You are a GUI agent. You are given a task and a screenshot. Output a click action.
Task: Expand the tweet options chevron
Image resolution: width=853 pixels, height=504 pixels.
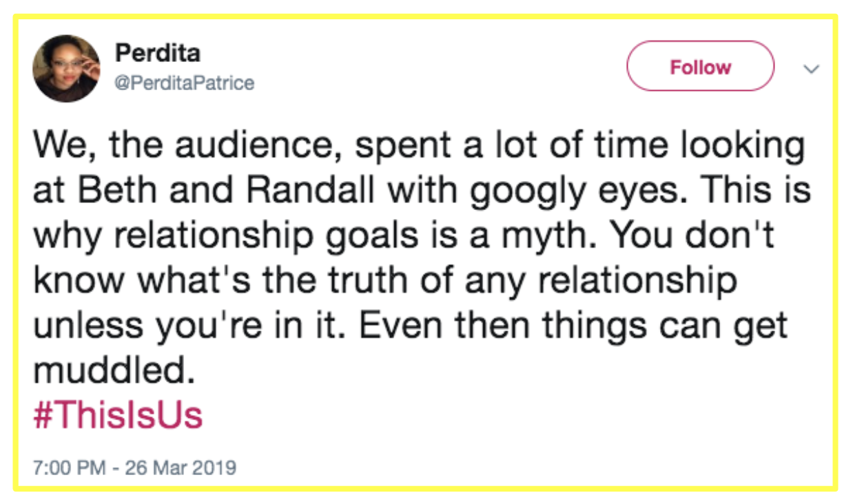tap(813, 69)
